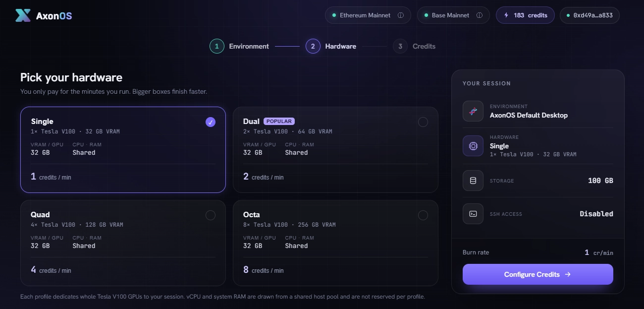Open Ethereum Mainnet info icon
The height and width of the screenshot is (309, 644).
coord(401,15)
